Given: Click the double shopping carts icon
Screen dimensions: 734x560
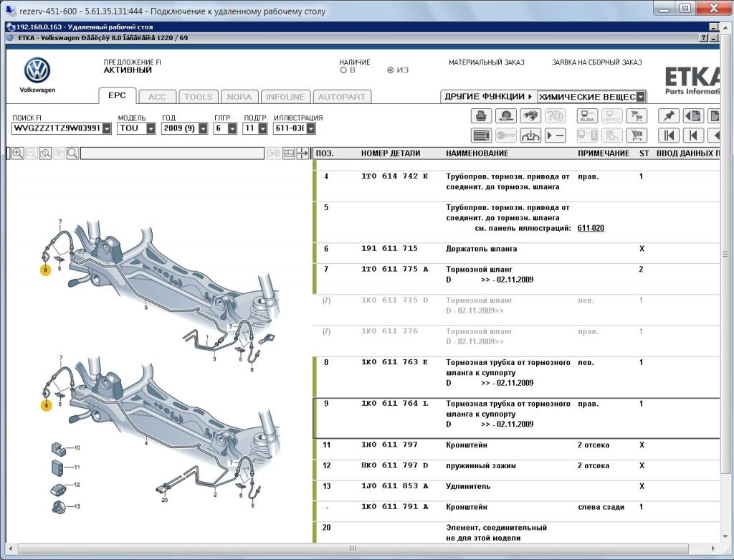Looking at the screenshot, I should (637, 115).
